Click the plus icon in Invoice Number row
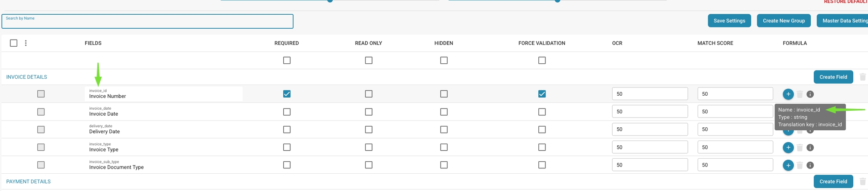 point(788,94)
